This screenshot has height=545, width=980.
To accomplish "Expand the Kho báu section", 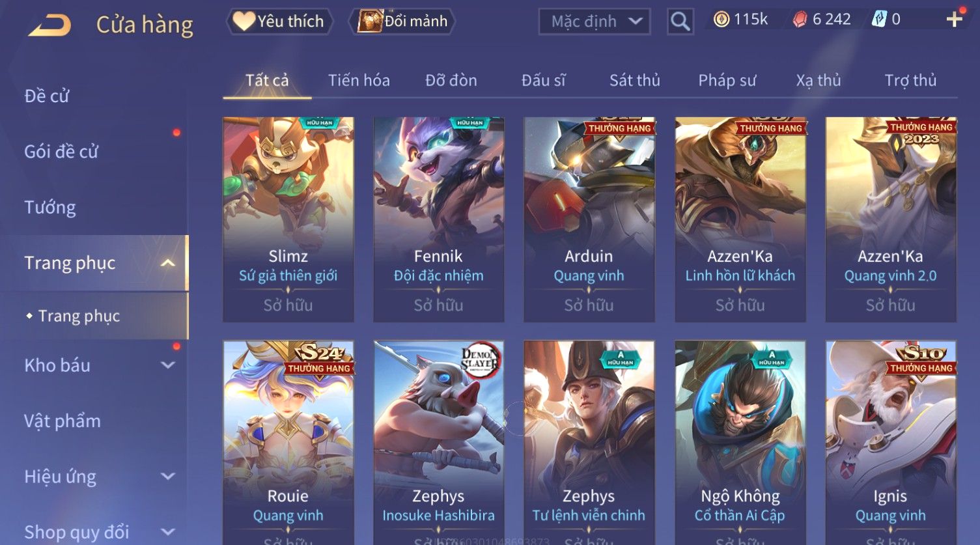I will click(x=168, y=365).
